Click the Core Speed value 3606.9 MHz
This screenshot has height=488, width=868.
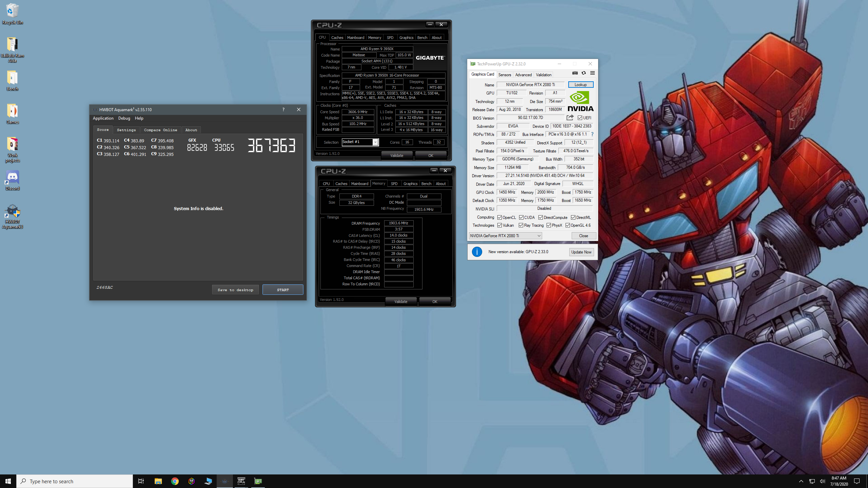[358, 112]
